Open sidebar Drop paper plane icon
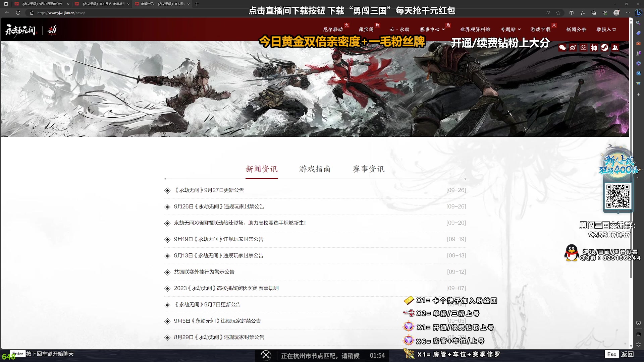644x362 pixels. [639, 83]
